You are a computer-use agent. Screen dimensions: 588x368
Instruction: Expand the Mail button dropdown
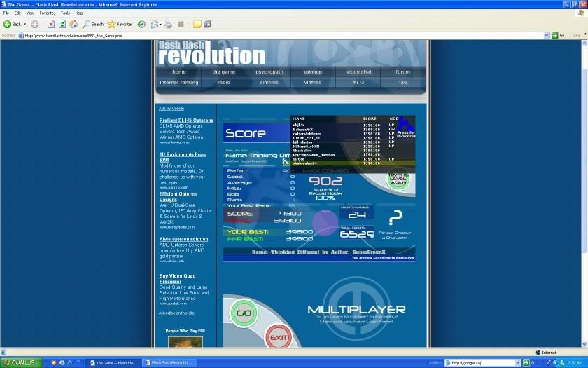161,24
